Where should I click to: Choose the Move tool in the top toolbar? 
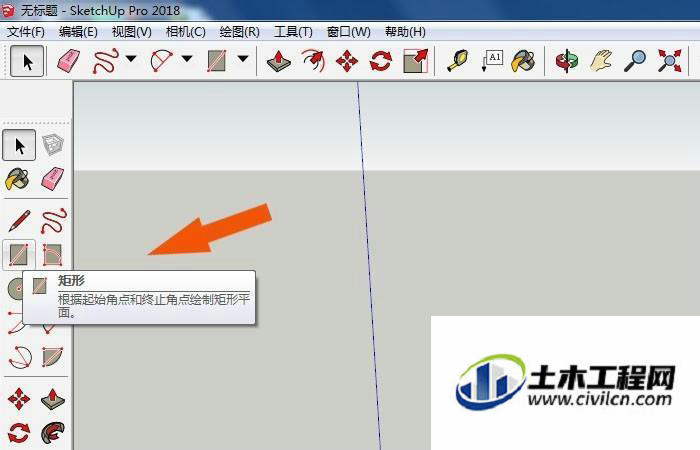(347, 61)
